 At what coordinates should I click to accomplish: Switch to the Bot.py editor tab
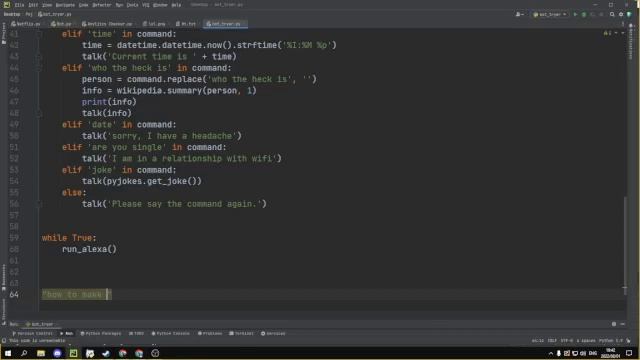61,24
